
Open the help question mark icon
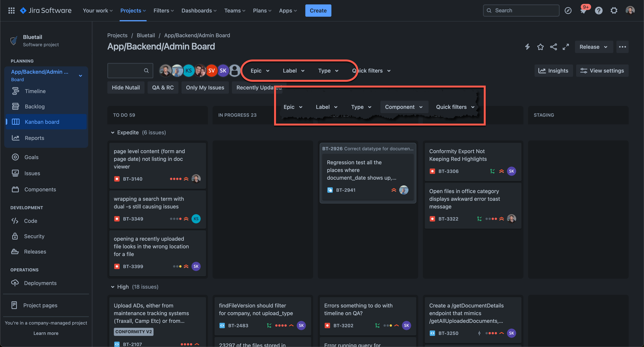[599, 11]
